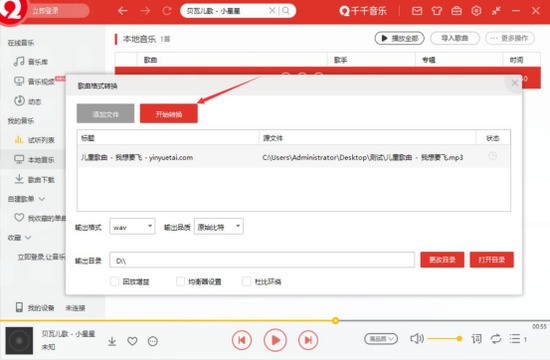The height and width of the screenshot is (360, 550).
Task: Open the mail message icon in title bar
Action: [x=417, y=11]
